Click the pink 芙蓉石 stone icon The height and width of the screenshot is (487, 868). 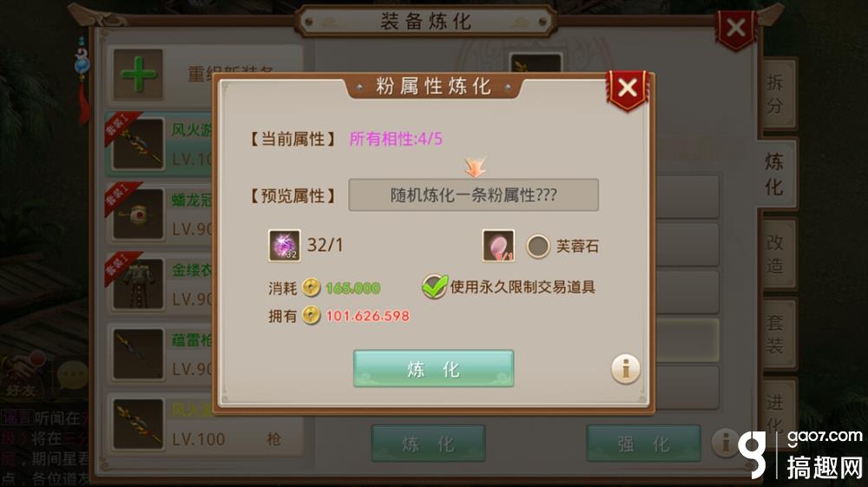(498, 245)
